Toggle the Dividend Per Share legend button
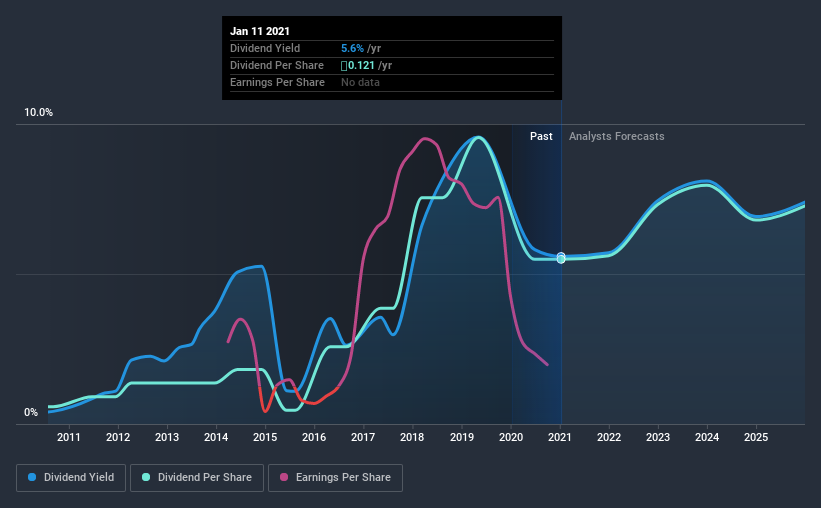The height and width of the screenshot is (508, 821). tap(197, 478)
